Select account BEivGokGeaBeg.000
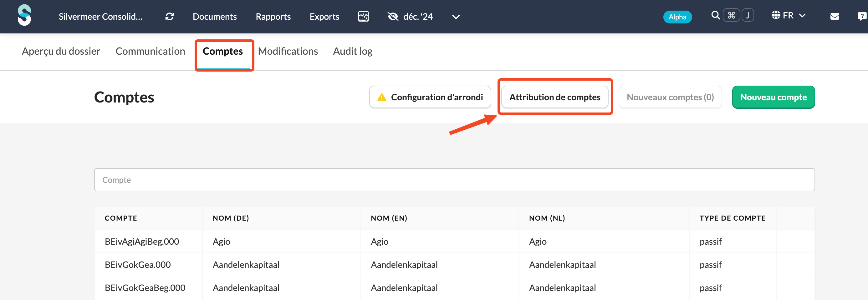Screen dimensions: 868x300 click(x=145, y=288)
